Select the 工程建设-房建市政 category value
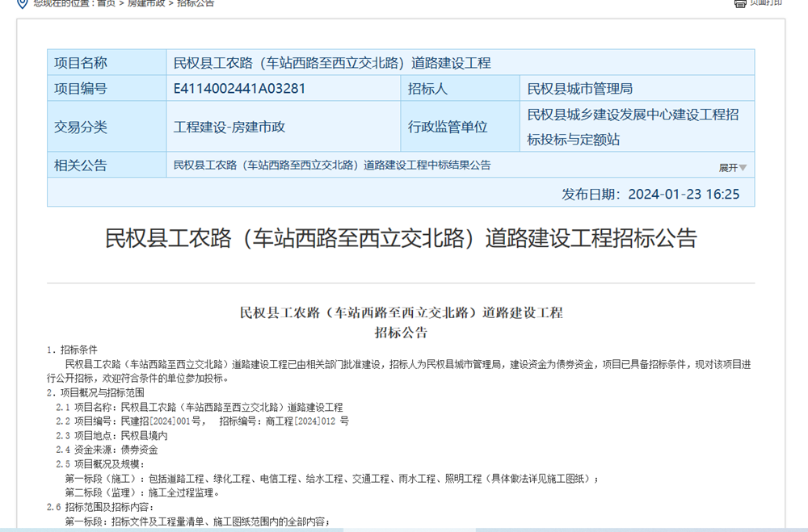 (x=229, y=128)
